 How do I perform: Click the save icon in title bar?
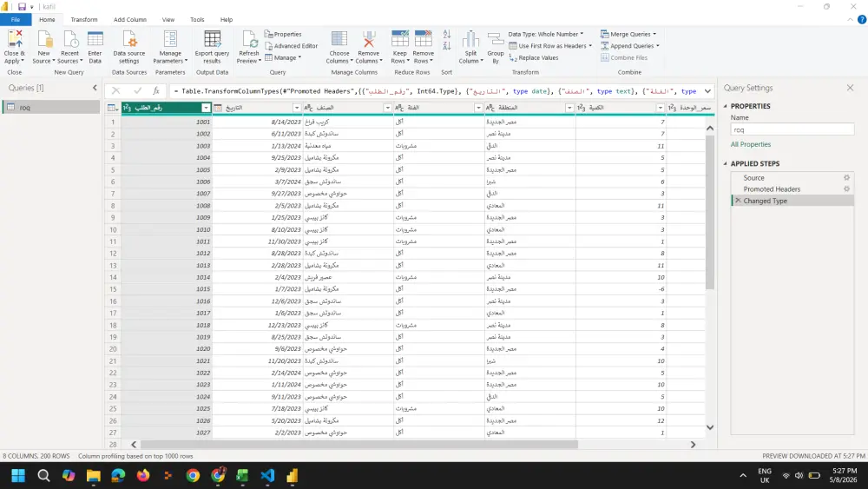tap(22, 7)
